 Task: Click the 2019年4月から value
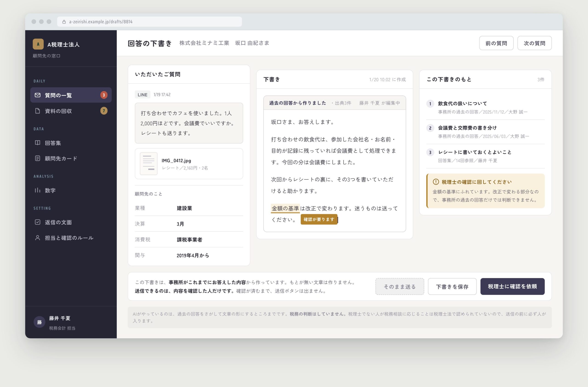click(x=193, y=255)
